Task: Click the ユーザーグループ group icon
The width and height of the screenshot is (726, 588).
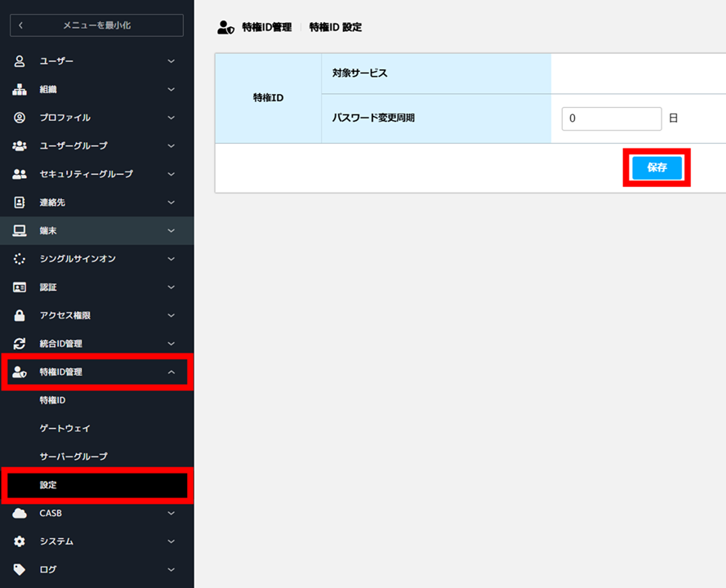Action: (20, 146)
